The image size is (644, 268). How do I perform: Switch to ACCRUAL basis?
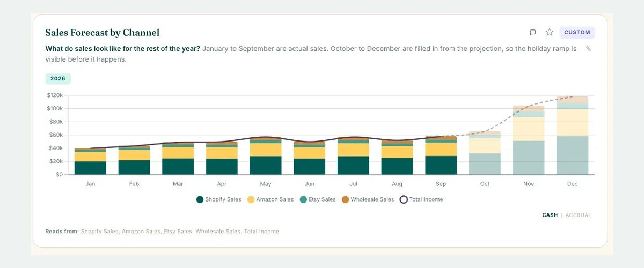pyautogui.click(x=578, y=215)
